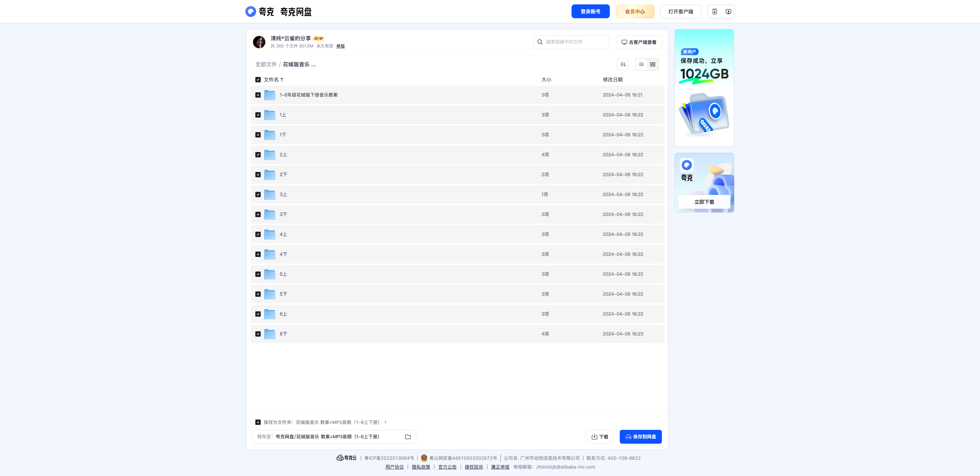Click folder icon of 6上

pos(270,314)
